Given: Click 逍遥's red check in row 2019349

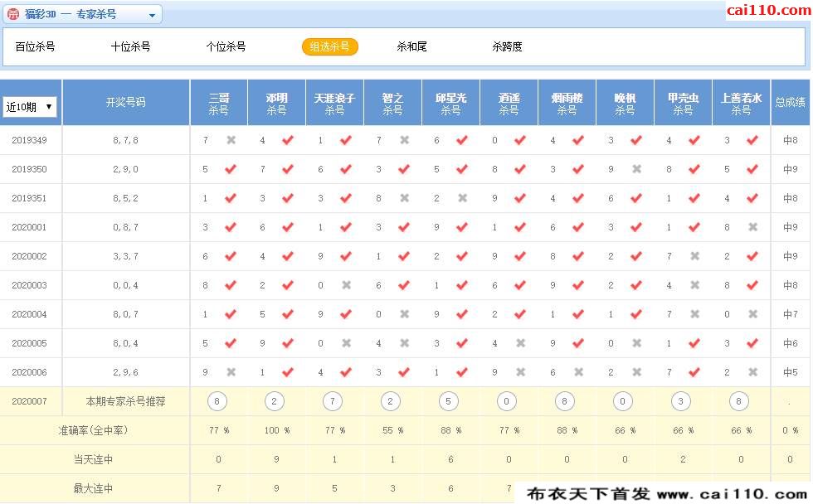Looking at the screenshot, I should [520, 140].
